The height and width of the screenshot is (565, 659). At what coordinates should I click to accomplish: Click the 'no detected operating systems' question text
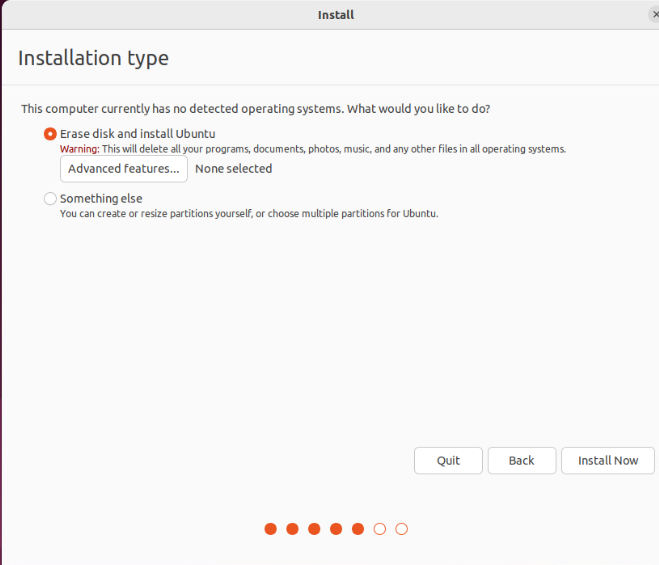pyautogui.click(x=256, y=109)
